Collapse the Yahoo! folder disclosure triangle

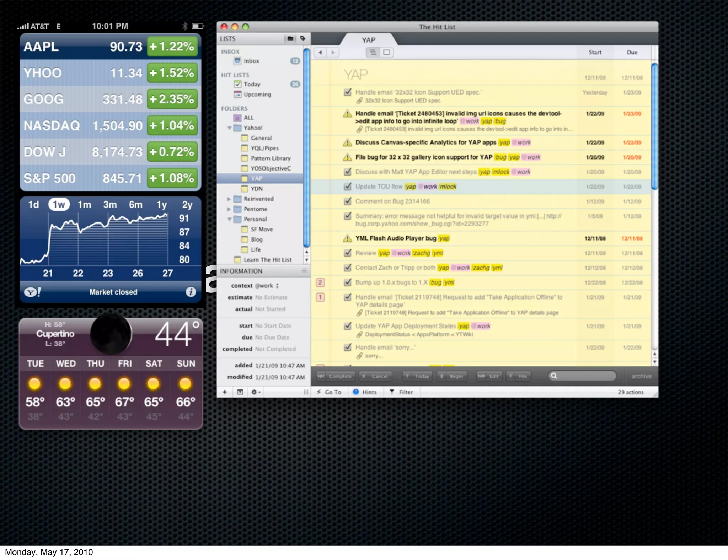pos(229,128)
